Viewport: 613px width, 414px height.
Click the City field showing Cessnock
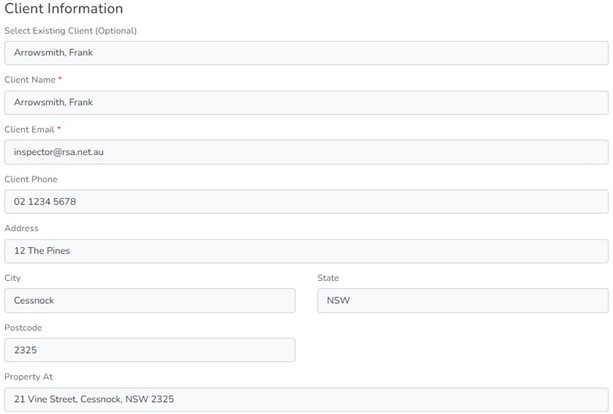[150, 301]
